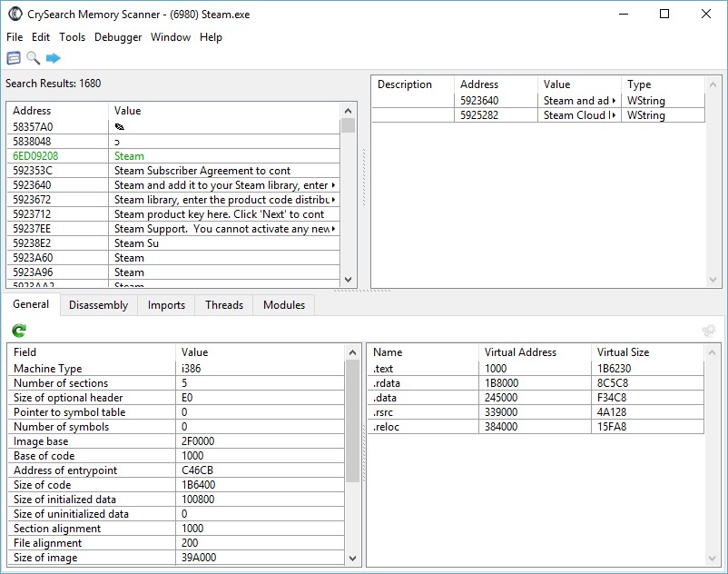Click the Name column header in sections table

click(423, 352)
